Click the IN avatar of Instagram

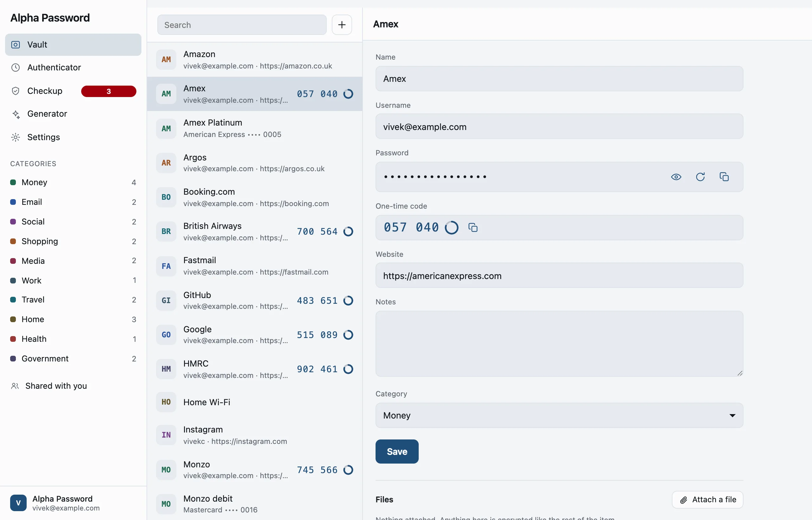click(x=166, y=435)
